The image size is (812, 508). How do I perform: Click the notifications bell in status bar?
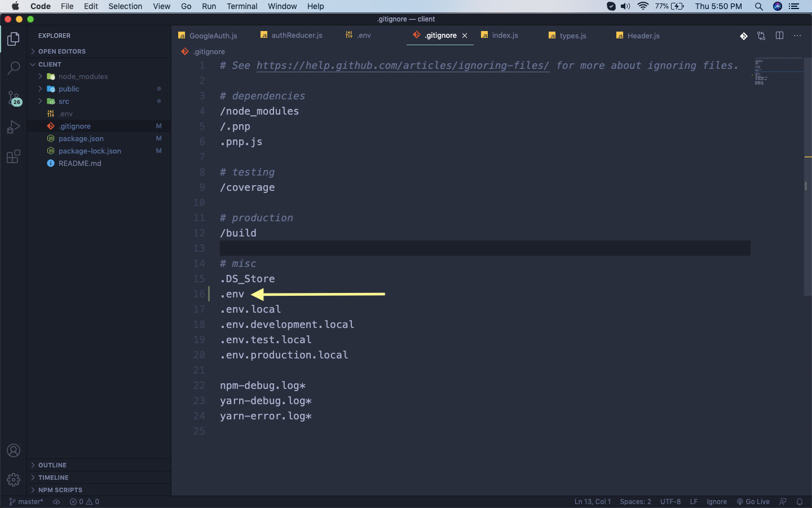coord(800,502)
